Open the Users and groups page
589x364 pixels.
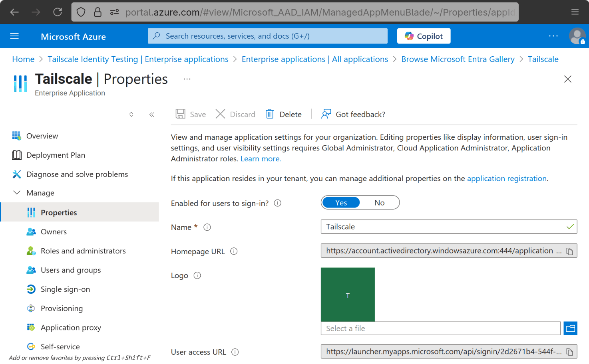(x=71, y=270)
